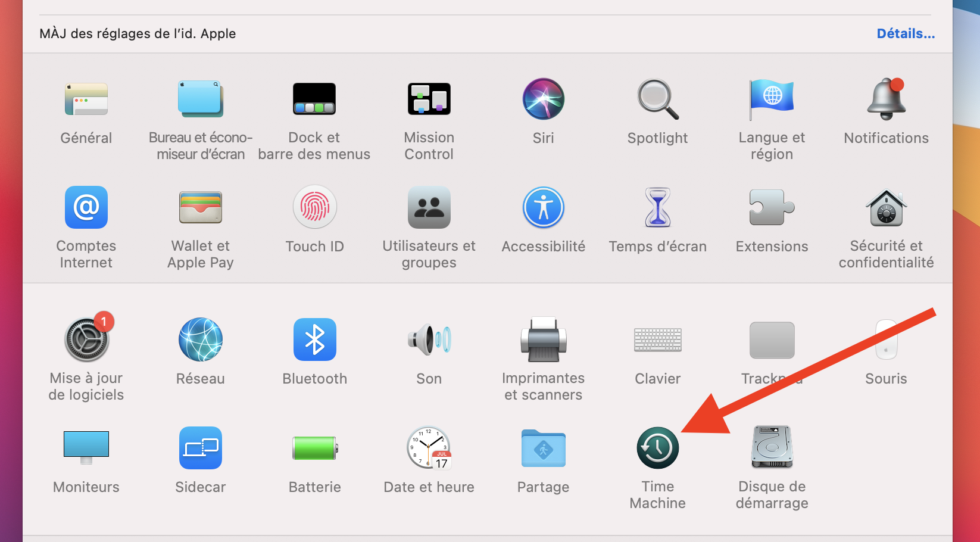Image resolution: width=980 pixels, height=542 pixels.
Task: Open the Général preference pane
Action: pos(86,99)
